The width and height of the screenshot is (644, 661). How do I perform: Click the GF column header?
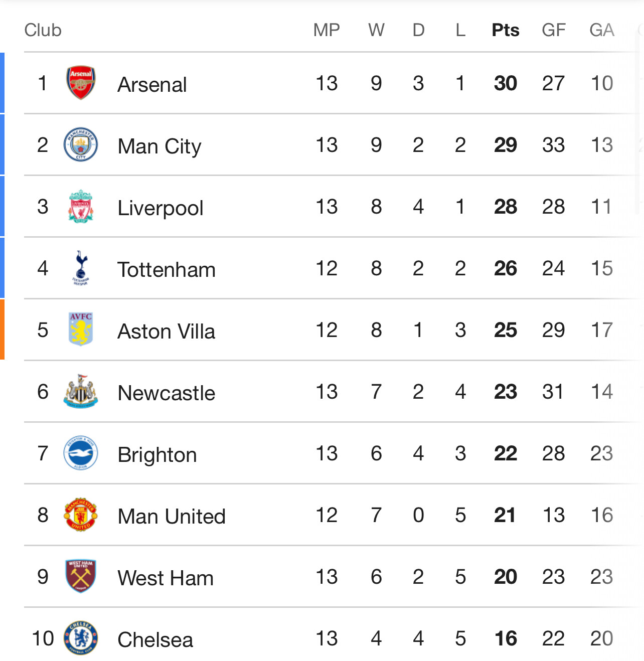[x=553, y=30]
